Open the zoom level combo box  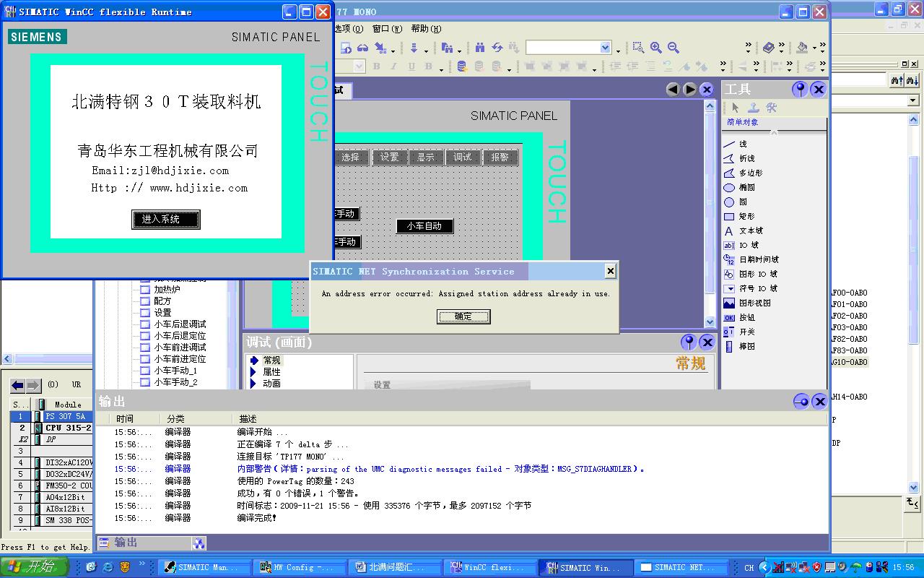605,48
